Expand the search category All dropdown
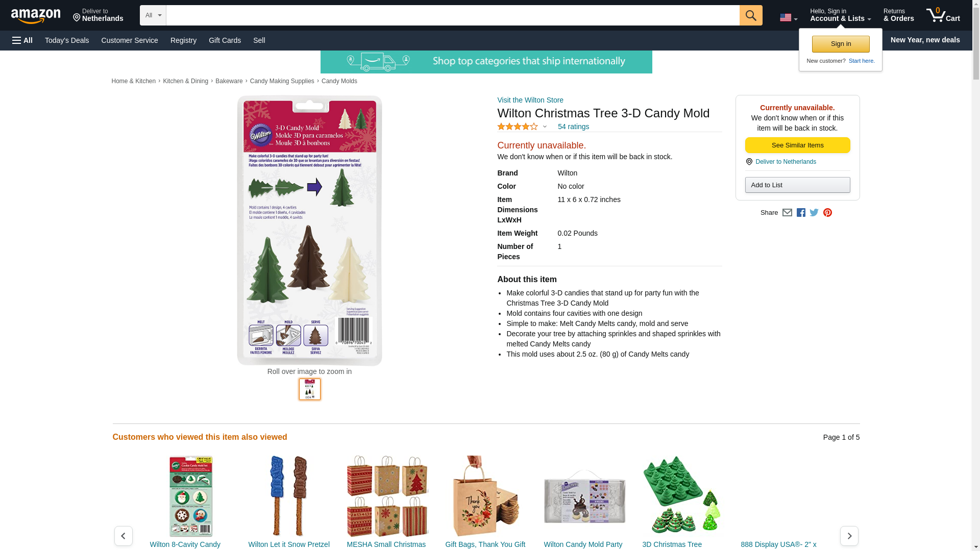 pos(153,15)
